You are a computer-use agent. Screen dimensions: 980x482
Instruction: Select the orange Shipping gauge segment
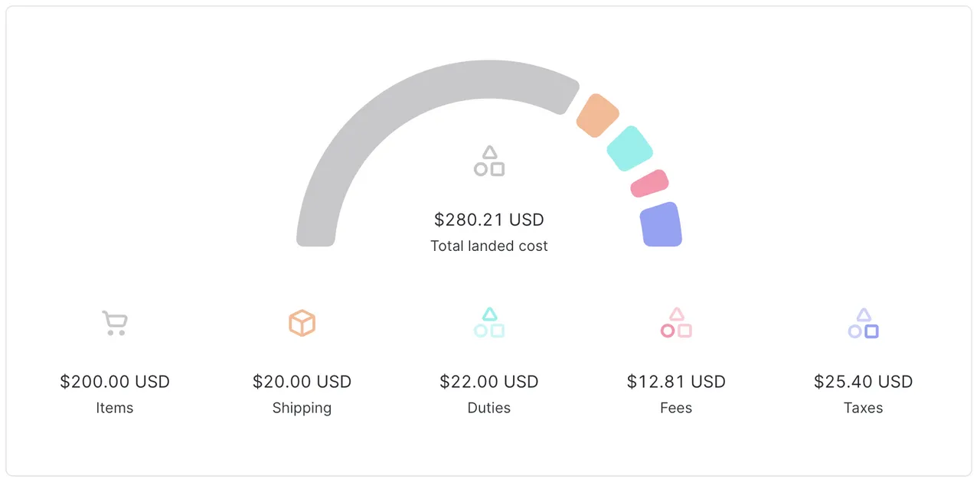597,116
